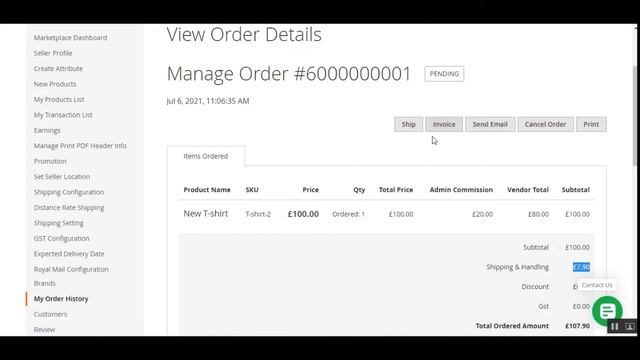
Task: Open Expected Delivery Date
Action: pyautogui.click(x=69, y=254)
